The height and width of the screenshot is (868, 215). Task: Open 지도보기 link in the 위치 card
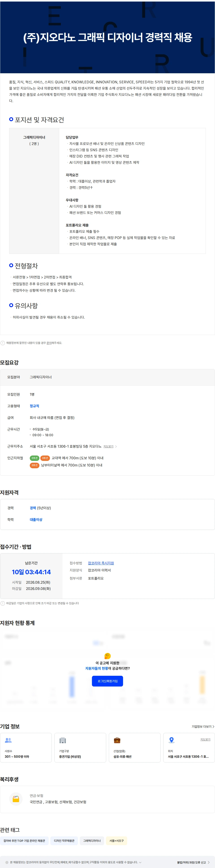point(205,739)
